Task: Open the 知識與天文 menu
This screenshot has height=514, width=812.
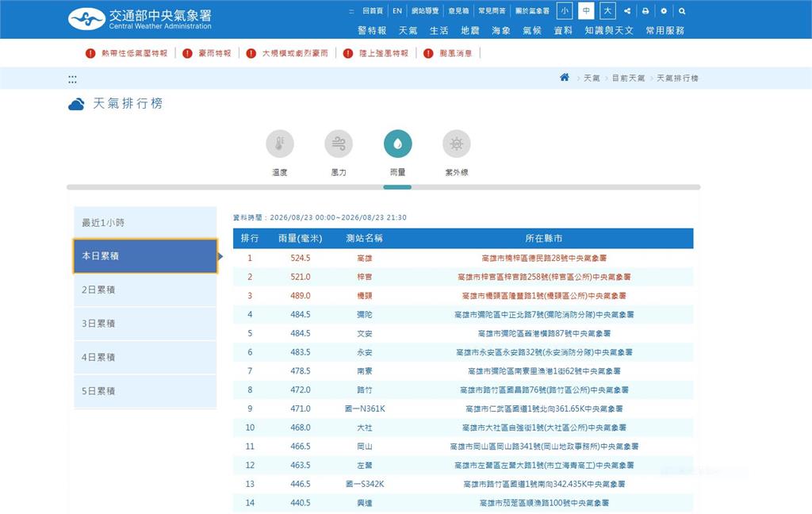Action: [x=609, y=31]
